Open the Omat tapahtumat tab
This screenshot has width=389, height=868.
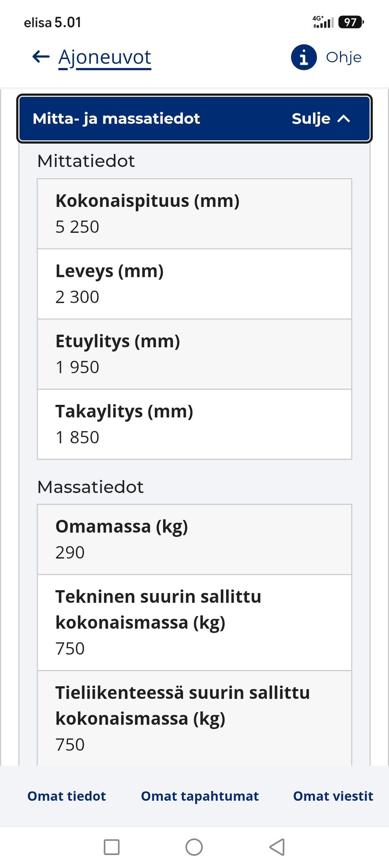[200, 796]
